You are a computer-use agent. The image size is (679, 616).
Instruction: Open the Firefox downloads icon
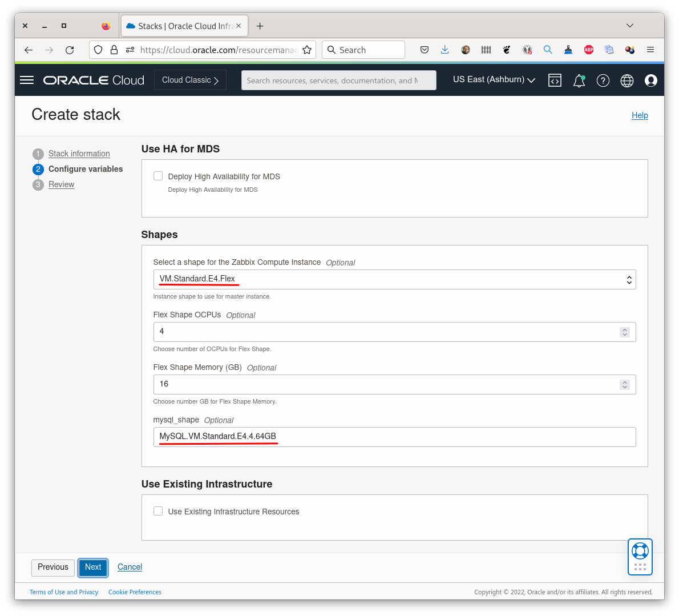[x=444, y=50]
